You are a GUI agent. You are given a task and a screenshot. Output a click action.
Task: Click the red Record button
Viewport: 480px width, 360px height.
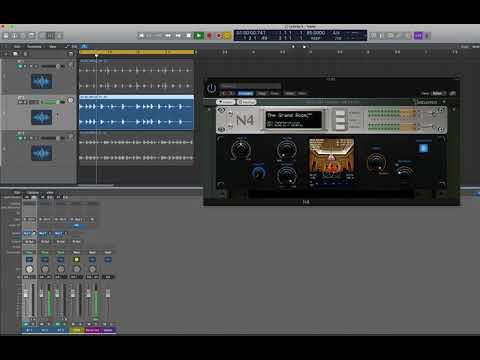point(209,35)
